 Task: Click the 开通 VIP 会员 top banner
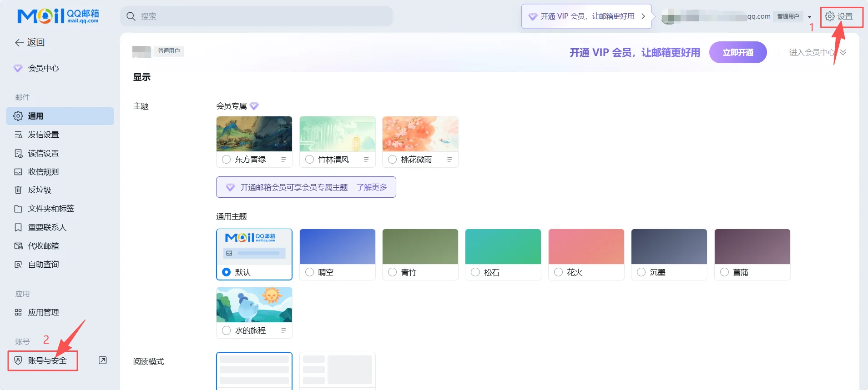pos(586,16)
